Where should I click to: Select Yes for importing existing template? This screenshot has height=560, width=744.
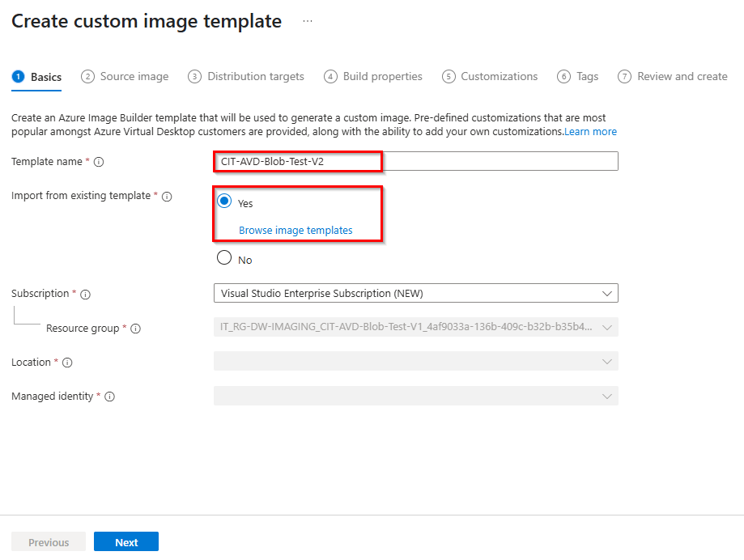224,201
